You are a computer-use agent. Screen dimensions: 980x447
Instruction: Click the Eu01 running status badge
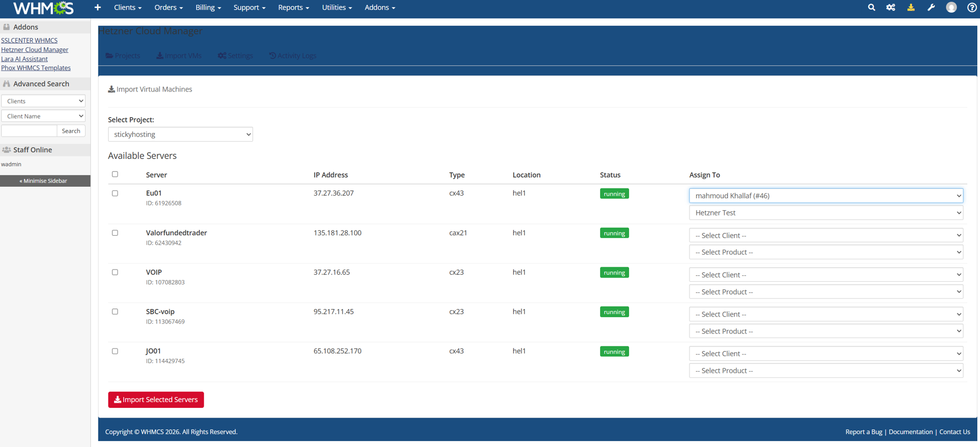pyautogui.click(x=614, y=194)
